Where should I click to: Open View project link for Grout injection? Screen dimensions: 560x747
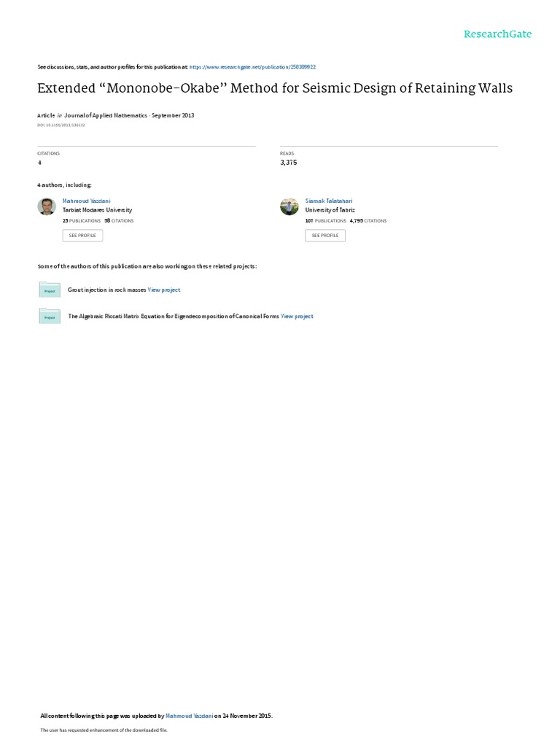coord(164,290)
